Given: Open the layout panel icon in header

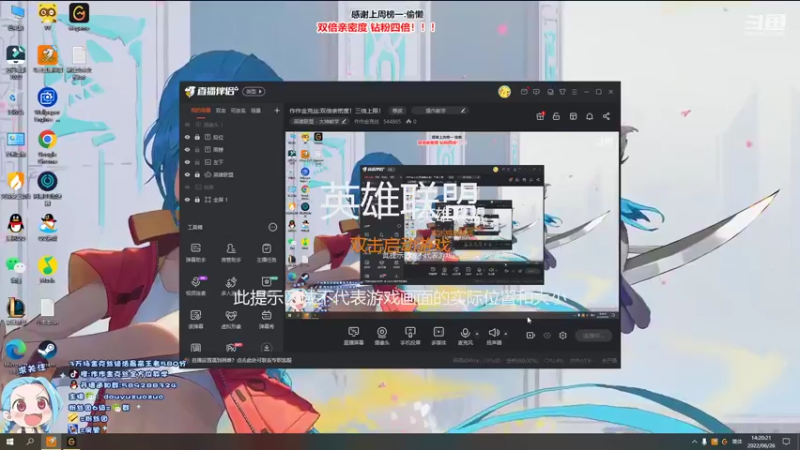Looking at the screenshot, I should tap(573, 116).
